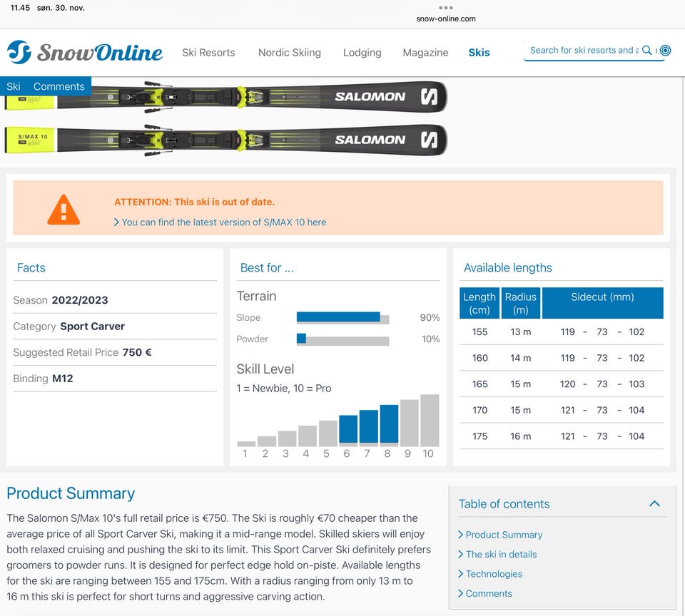Viewport: 685px width, 616px height.
Task: Collapse the Table of contents panel
Action: click(x=654, y=504)
